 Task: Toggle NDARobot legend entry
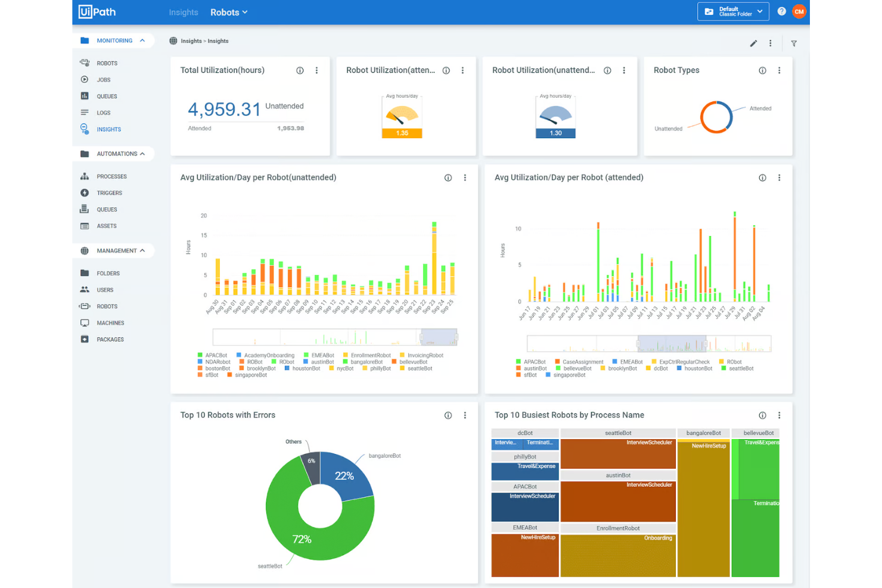click(214, 362)
